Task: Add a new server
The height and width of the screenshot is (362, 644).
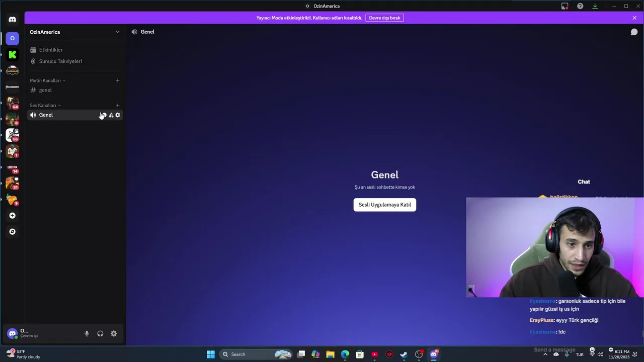Action: [x=13, y=216]
